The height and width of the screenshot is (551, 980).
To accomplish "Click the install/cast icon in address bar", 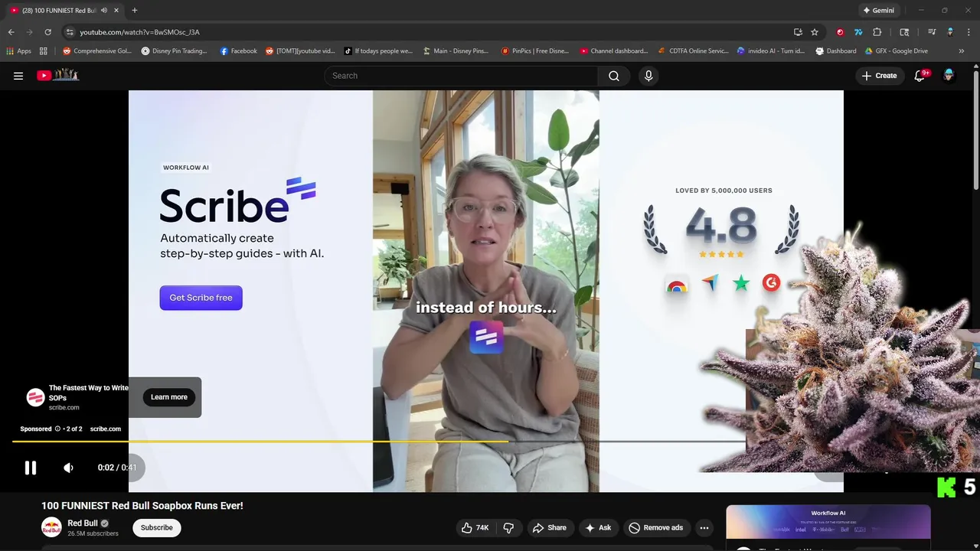I will [798, 32].
